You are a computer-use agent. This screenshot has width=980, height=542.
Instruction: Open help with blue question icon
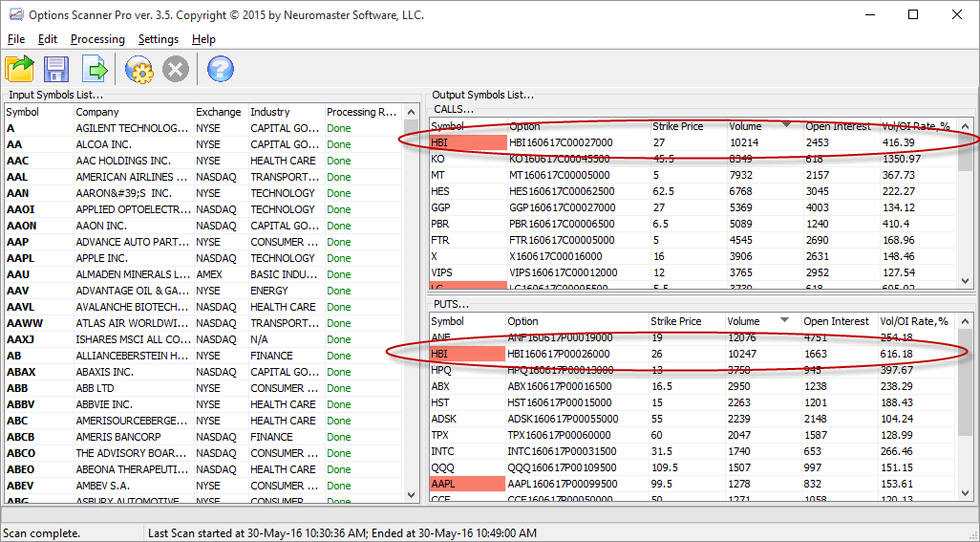[x=220, y=69]
